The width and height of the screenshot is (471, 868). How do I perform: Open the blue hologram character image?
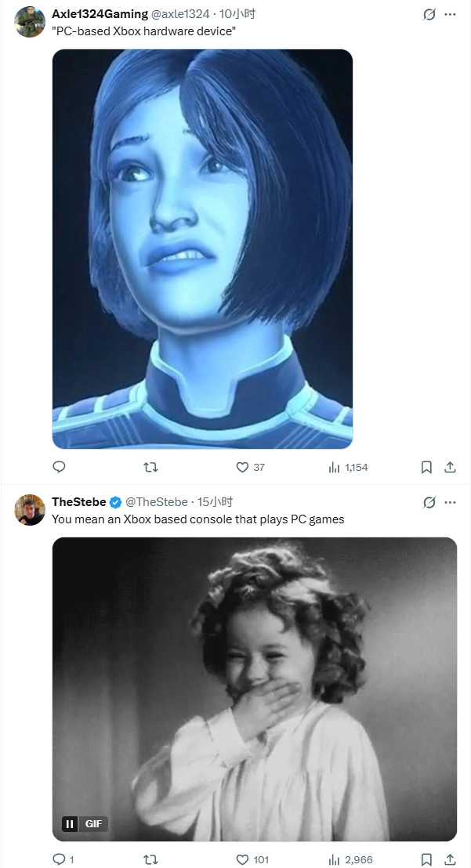[x=202, y=248]
